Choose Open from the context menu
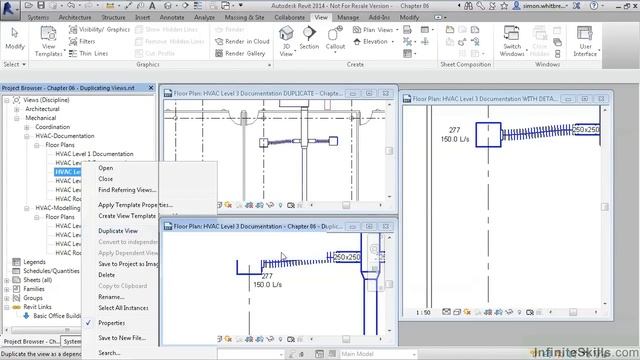 (105, 168)
